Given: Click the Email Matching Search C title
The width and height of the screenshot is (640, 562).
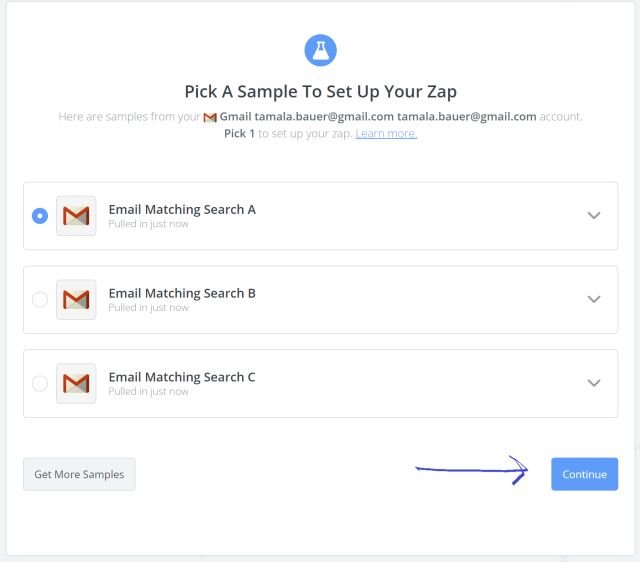Looking at the screenshot, I should (182, 377).
